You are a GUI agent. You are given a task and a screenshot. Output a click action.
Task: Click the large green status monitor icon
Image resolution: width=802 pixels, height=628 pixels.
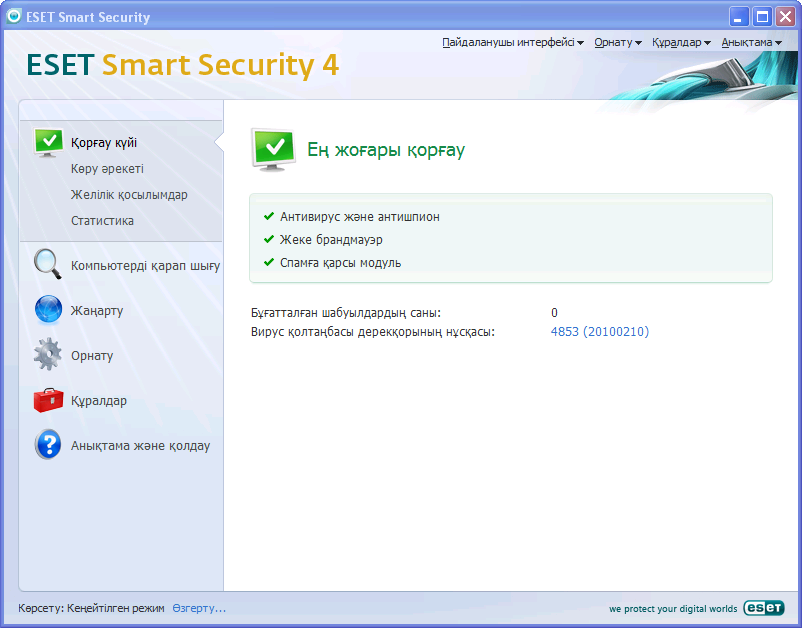274,149
